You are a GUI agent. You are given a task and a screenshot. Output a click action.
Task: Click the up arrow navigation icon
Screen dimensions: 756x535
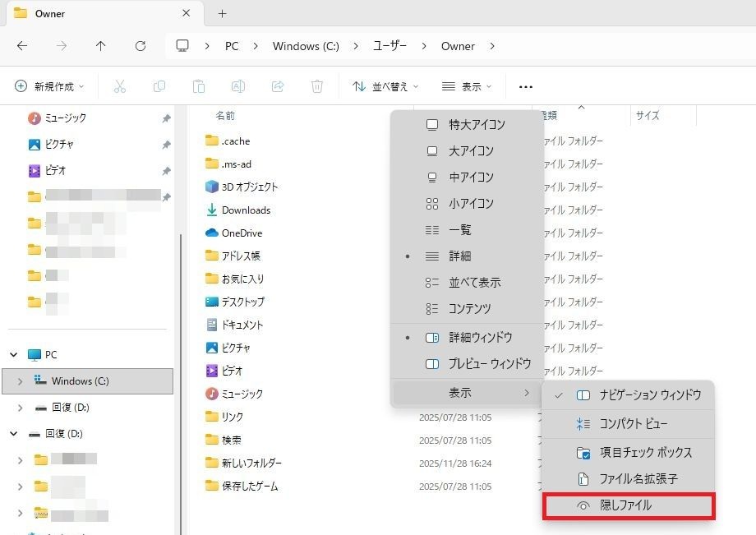click(x=100, y=46)
